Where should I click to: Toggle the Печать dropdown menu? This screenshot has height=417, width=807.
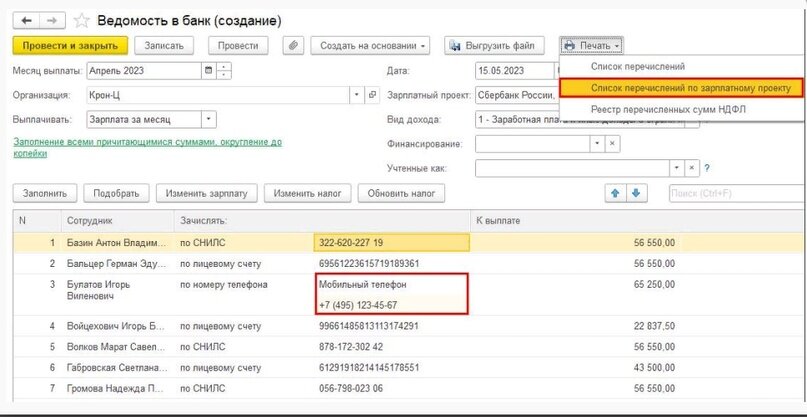pos(592,45)
